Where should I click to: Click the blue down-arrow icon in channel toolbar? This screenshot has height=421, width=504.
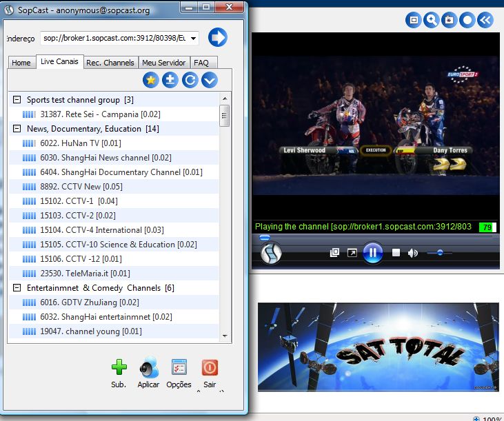coord(210,80)
